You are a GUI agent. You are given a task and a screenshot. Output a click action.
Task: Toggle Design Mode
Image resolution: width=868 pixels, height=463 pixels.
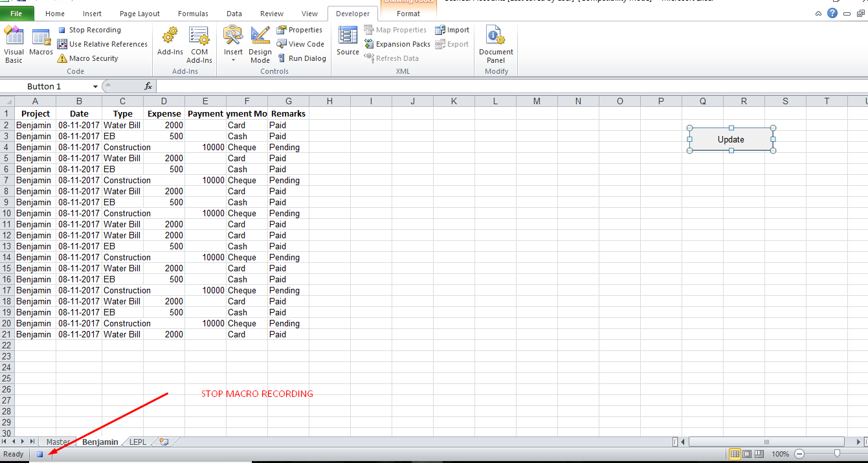point(260,45)
